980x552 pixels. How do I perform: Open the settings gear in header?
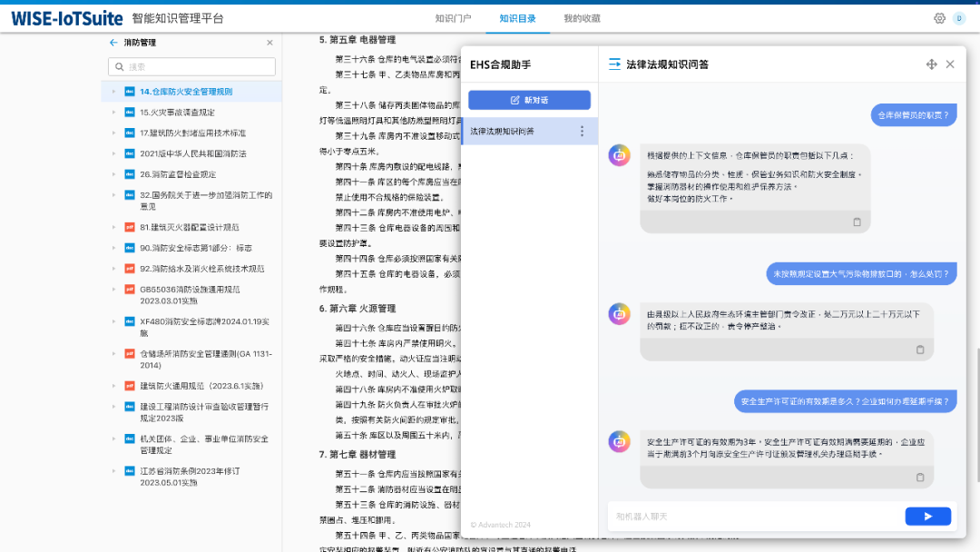click(x=939, y=18)
